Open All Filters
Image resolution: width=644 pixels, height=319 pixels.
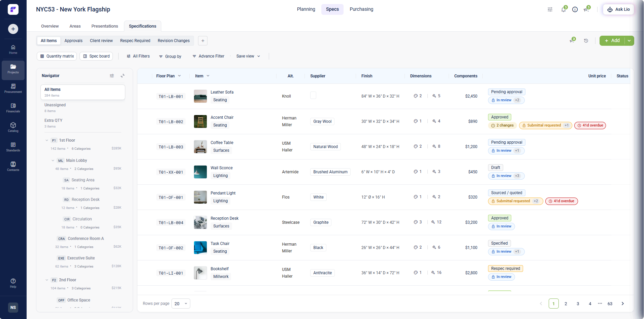click(138, 56)
